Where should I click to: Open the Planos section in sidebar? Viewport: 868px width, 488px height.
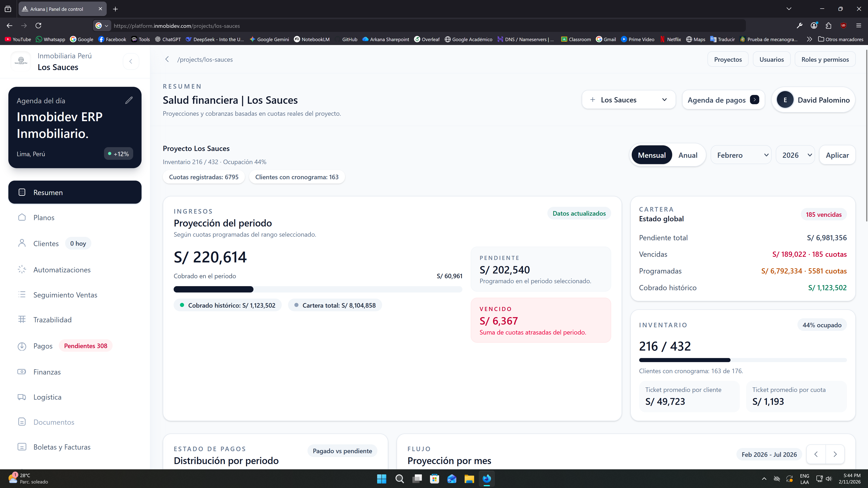point(44,218)
